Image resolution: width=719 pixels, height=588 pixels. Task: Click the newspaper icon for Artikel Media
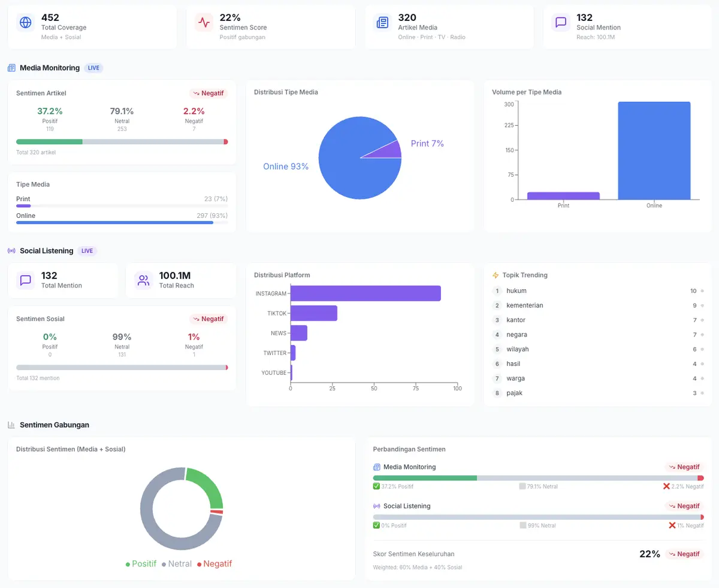[x=382, y=23]
